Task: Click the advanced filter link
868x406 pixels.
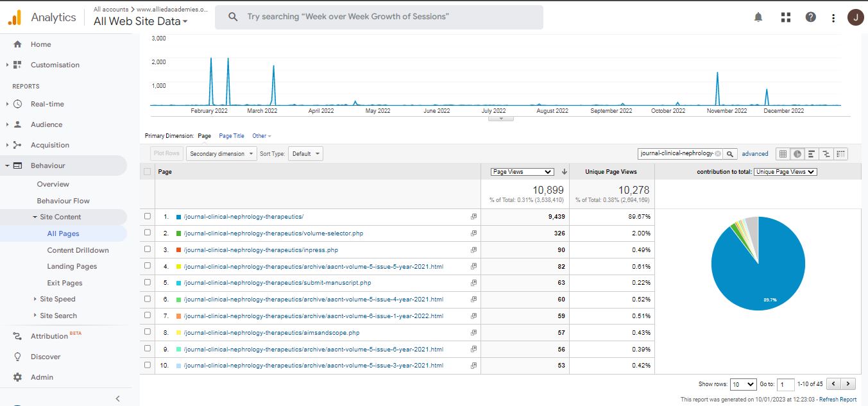Action: 755,154
